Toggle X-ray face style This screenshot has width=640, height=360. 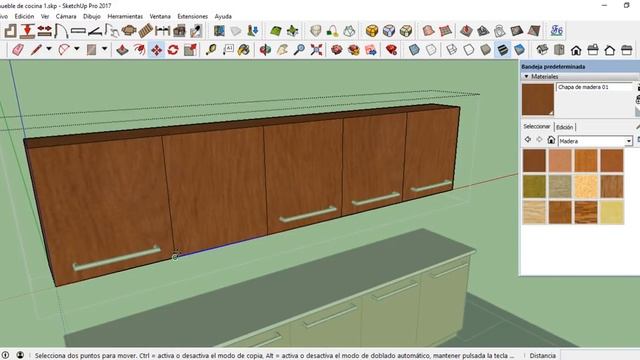(414, 50)
